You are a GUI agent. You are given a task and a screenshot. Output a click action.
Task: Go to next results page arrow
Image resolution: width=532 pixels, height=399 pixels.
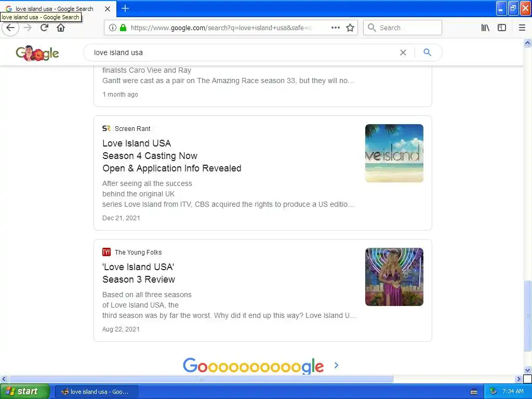(x=336, y=365)
